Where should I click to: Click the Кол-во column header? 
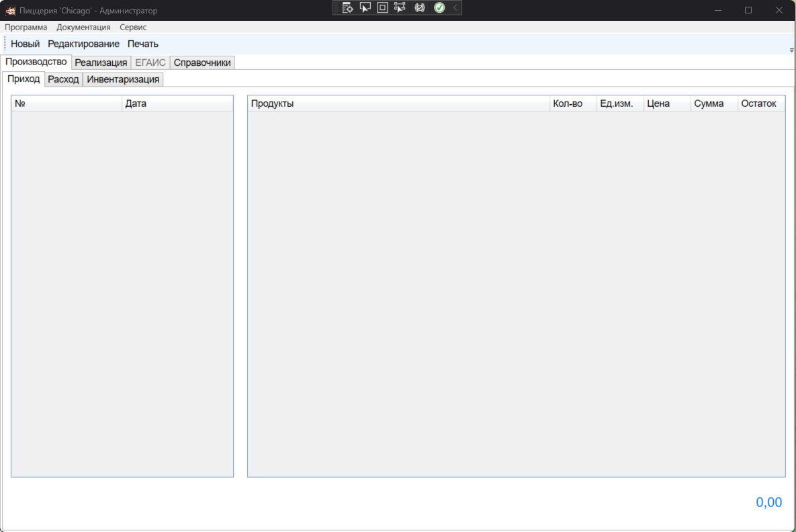572,103
